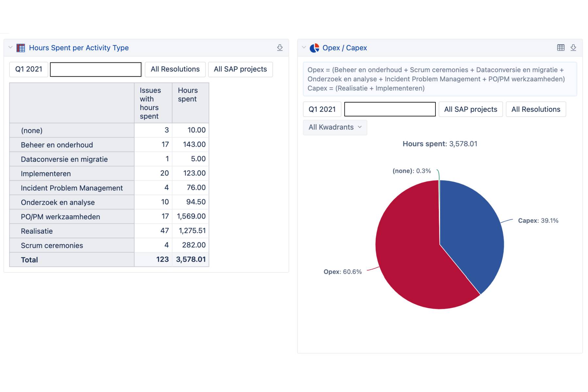
Task: Click the table icon beside Hours Spent title
Action: click(21, 48)
